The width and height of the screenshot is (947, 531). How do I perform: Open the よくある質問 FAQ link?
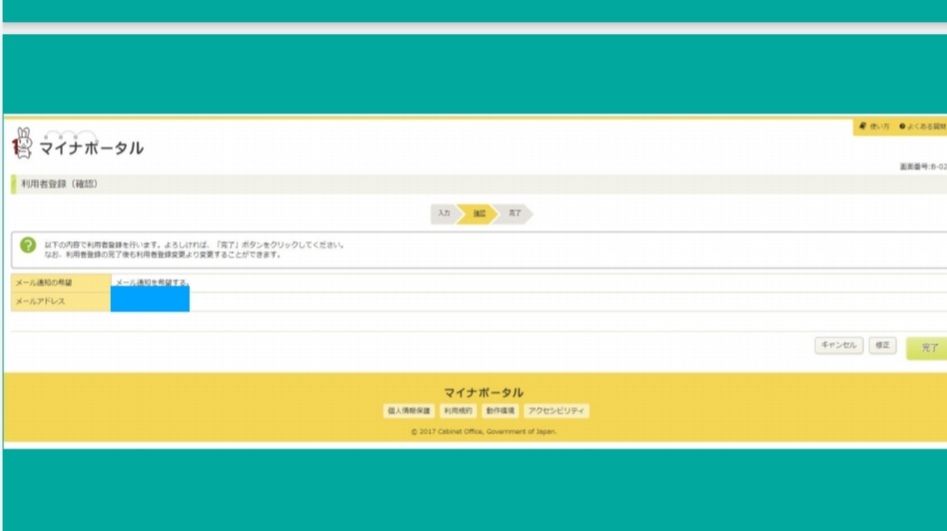(x=924, y=127)
